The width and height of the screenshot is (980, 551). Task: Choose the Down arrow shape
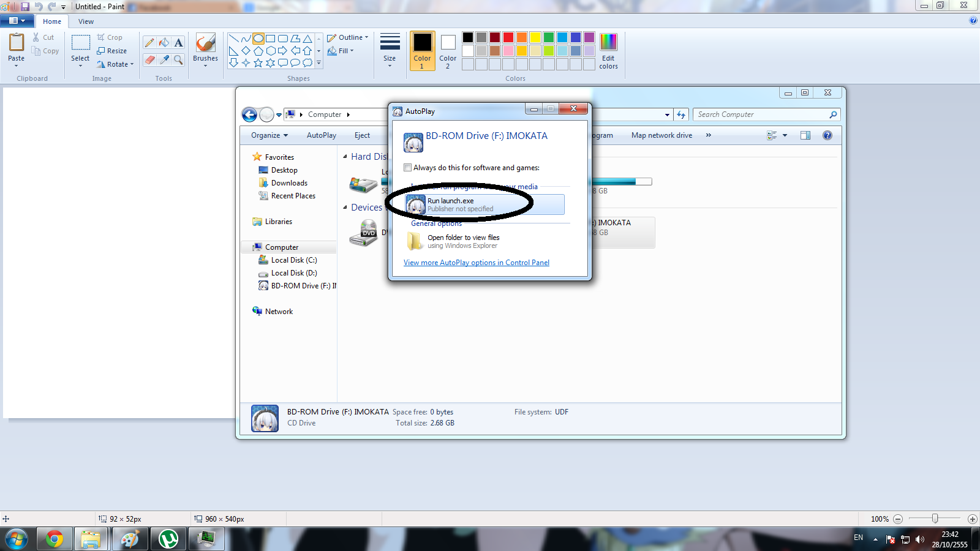pos(234,62)
